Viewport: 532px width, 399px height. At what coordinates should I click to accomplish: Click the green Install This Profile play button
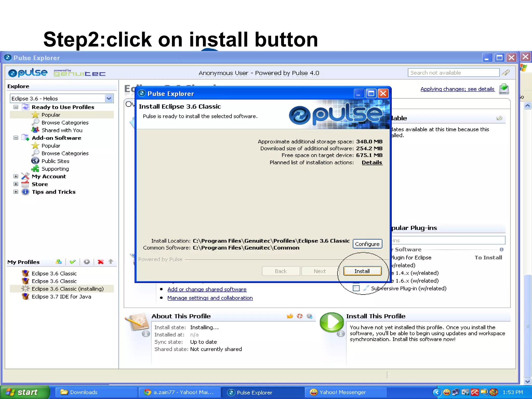pyautogui.click(x=332, y=322)
